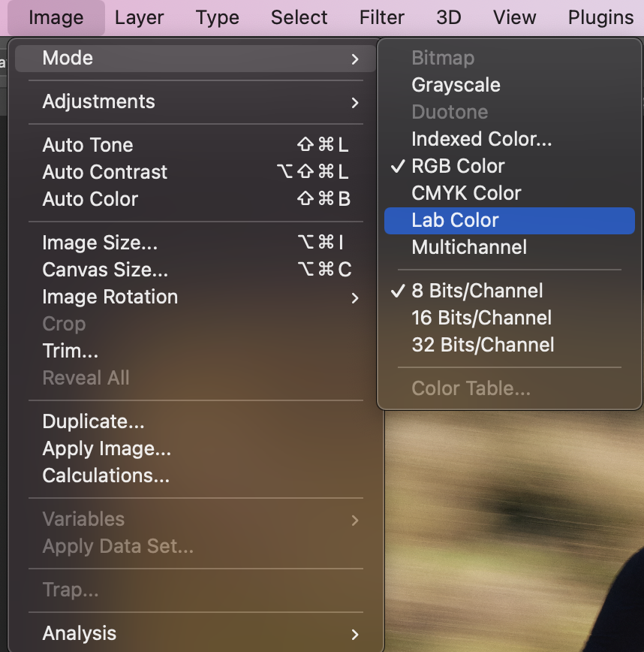Open the Layer menu

(x=139, y=18)
